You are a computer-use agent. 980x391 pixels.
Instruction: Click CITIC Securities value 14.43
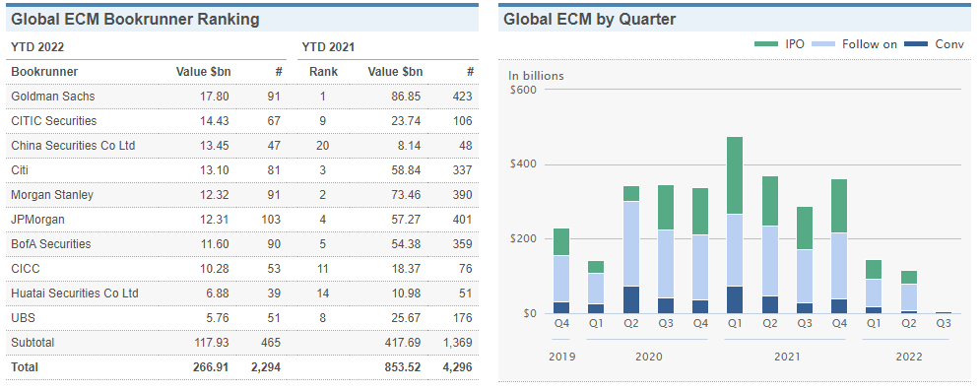[x=216, y=121]
